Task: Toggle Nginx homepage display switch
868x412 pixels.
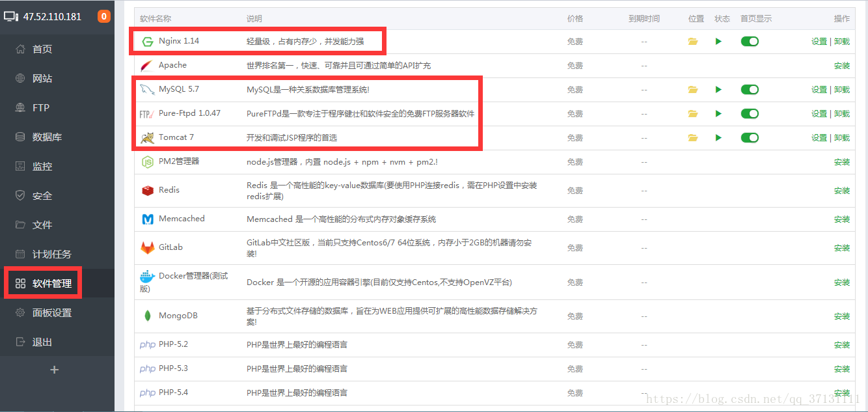Action: coord(750,42)
